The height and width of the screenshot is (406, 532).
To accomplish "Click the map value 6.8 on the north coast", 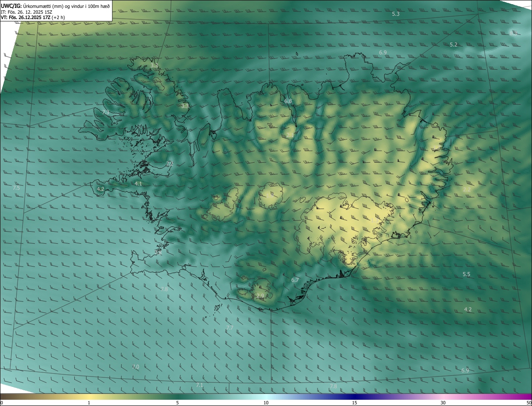I will point(288,101).
